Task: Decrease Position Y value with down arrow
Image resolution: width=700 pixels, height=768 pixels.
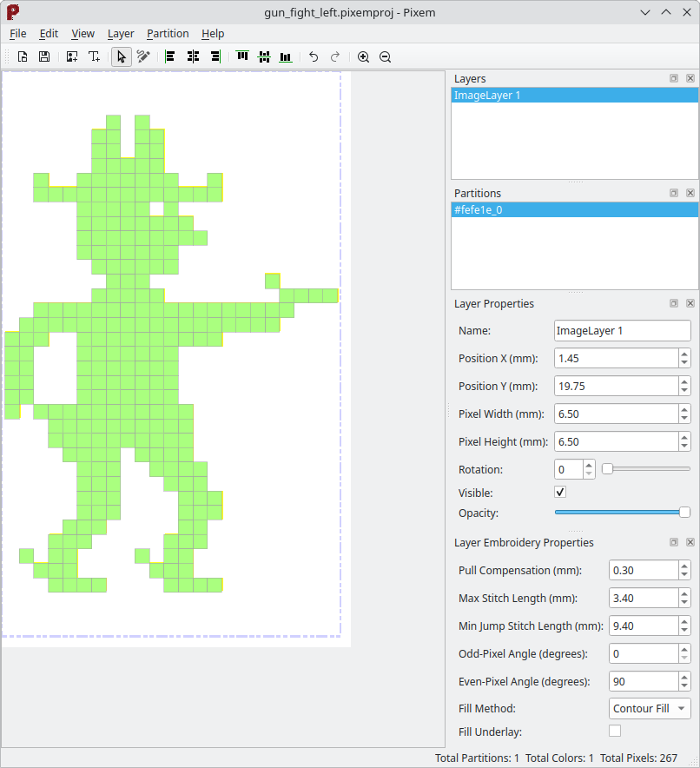Action: coord(684,391)
